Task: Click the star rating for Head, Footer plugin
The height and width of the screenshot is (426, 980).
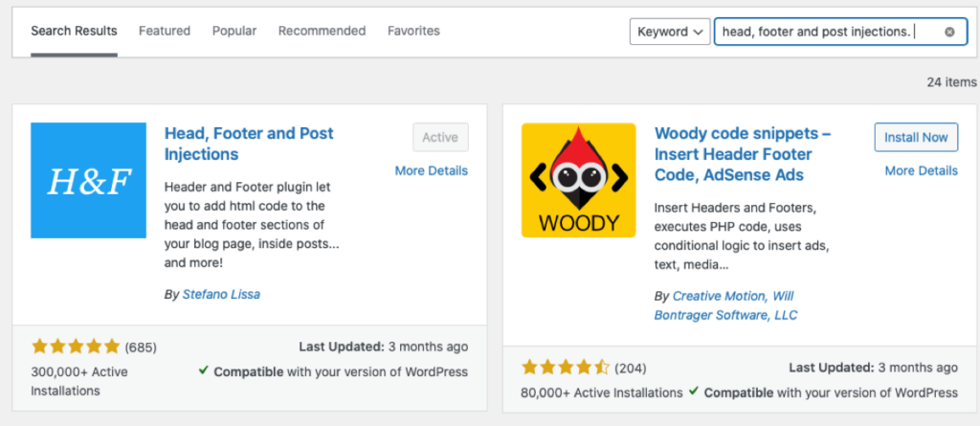Action: tap(76, 347)
